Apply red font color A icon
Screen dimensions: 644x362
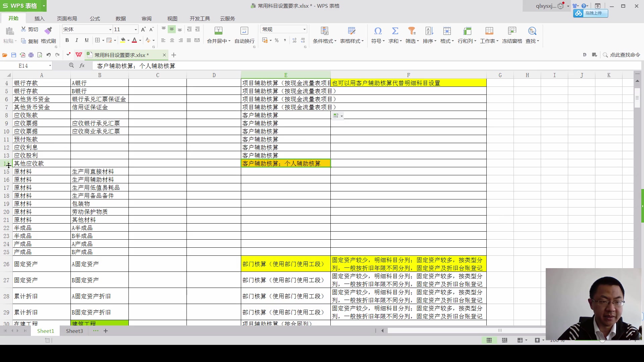tap(135, 41)
